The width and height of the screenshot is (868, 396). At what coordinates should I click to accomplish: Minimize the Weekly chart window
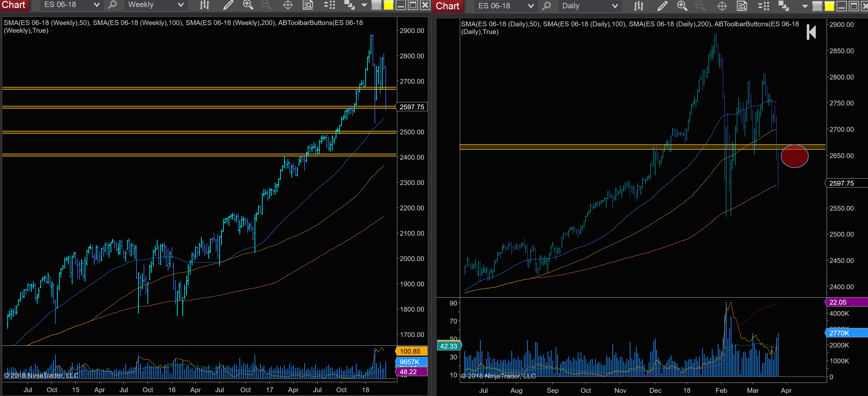400,5
